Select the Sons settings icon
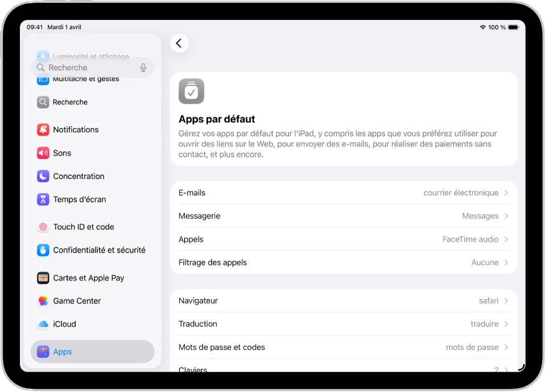This screenshot has width=548, height=392. [x=43, y=152]
